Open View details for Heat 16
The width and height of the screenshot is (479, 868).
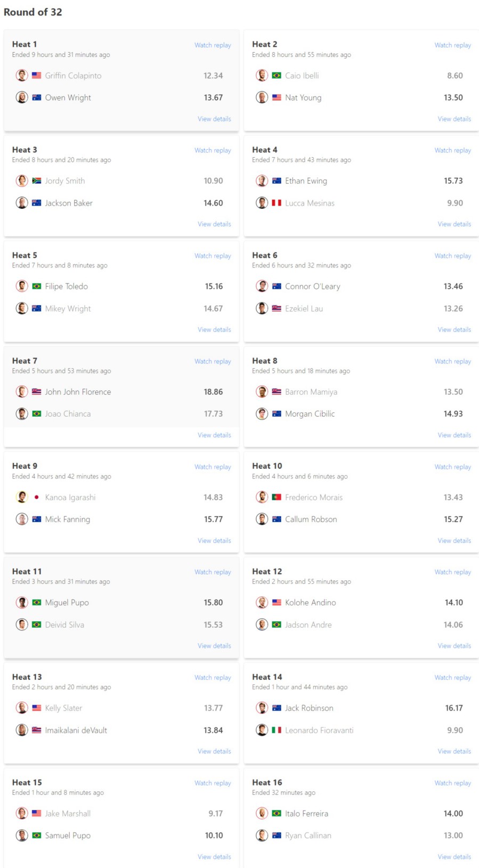pyautogui.click(x=454, y=857)
